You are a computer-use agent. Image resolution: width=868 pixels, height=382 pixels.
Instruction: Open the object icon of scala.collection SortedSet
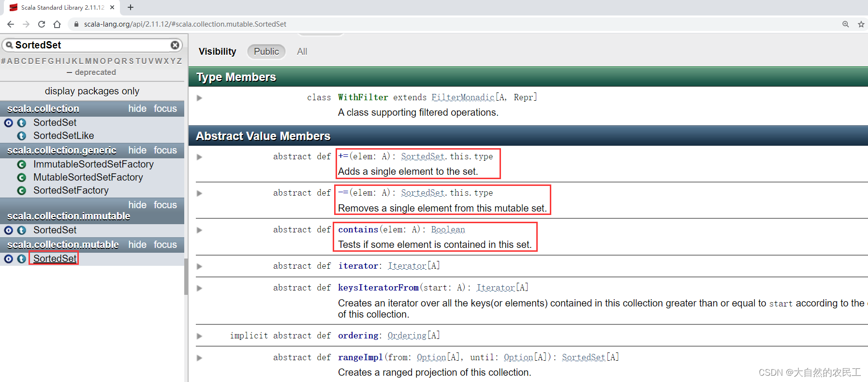click(x=9, y=123)
